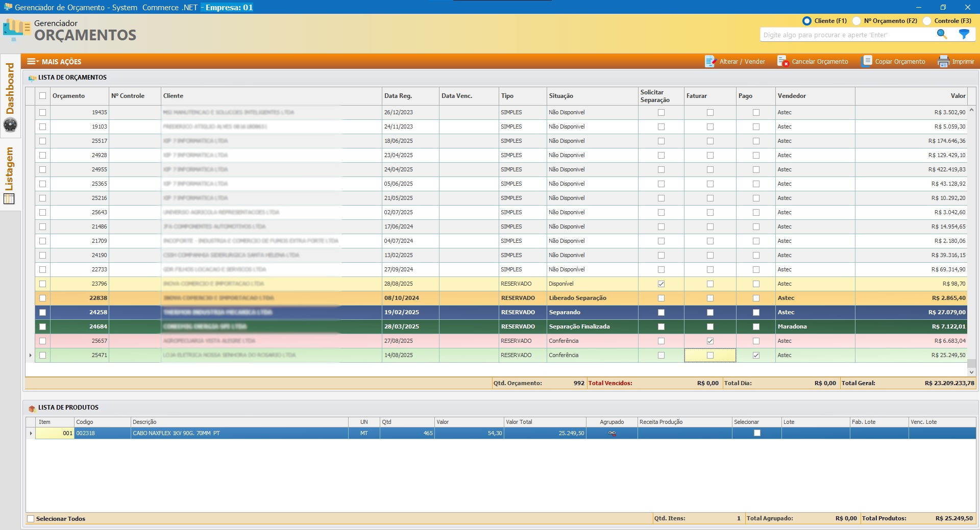Screen dimensions: 980x530
Task: Sort by the Valor column header
Action: (958, 96)
